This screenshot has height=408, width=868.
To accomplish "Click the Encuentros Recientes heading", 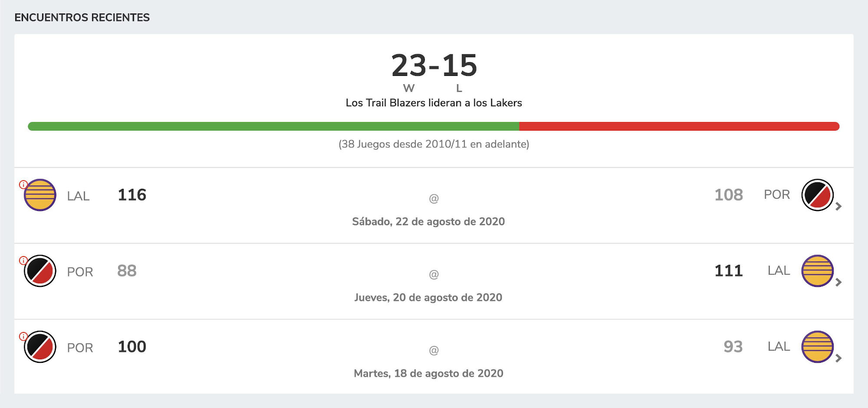I will click(82, 17).
